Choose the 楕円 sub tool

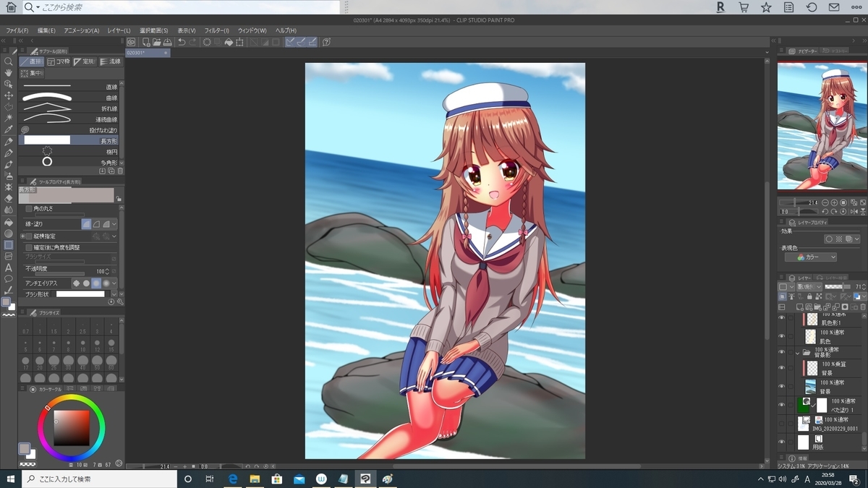pos(69,152)
